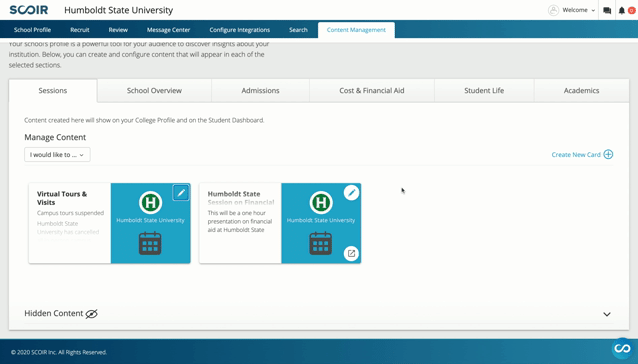Image resolution: width=638 pixels, height=364 pixels.
Task: Click the SCOIR logo
Action: coord(28,10)
